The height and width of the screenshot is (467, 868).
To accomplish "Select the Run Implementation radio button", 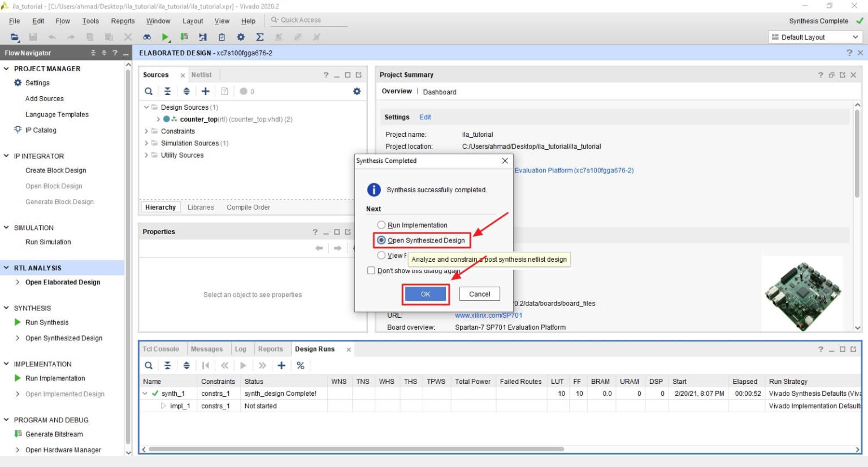I will (x=381, y=225).
